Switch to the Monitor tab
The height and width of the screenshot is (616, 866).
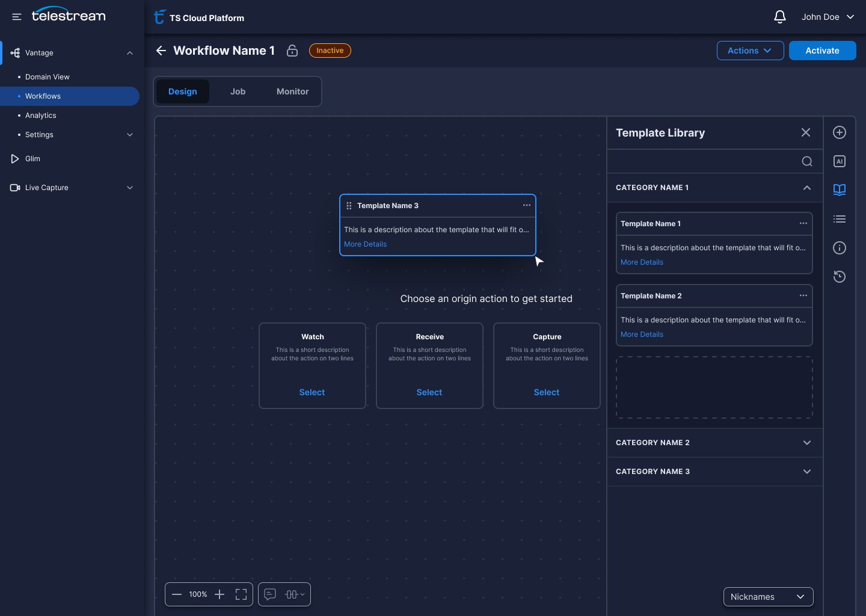click(292, 91)
